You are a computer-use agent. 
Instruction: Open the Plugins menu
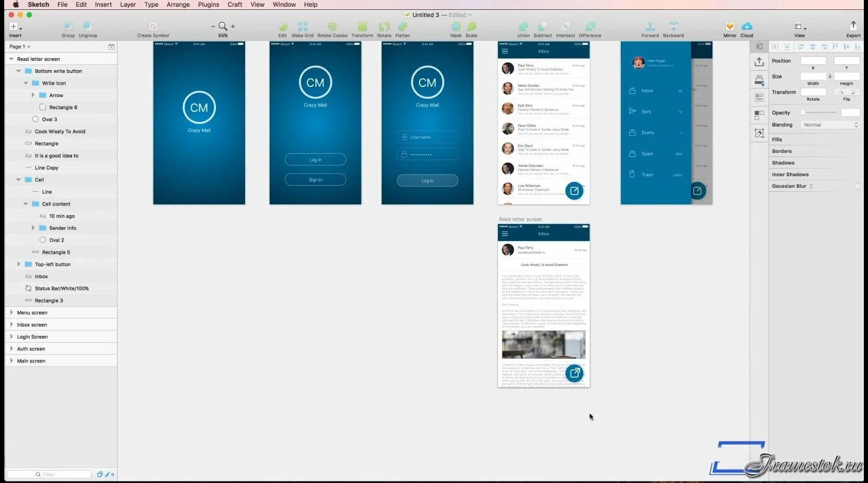point(209,5)
